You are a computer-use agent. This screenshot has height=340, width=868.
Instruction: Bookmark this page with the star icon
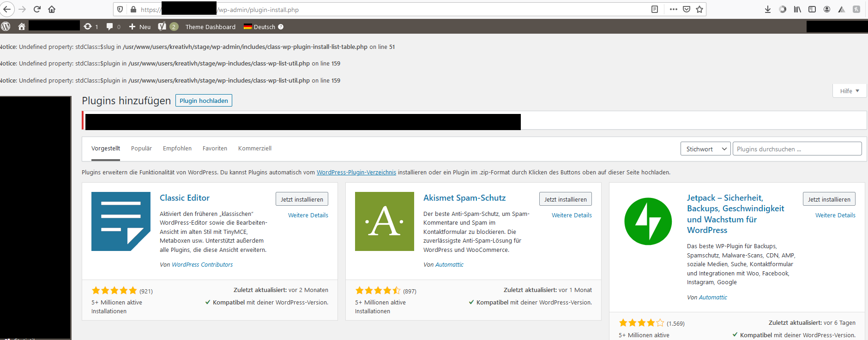pyautogui.click(x=699, y=9)
